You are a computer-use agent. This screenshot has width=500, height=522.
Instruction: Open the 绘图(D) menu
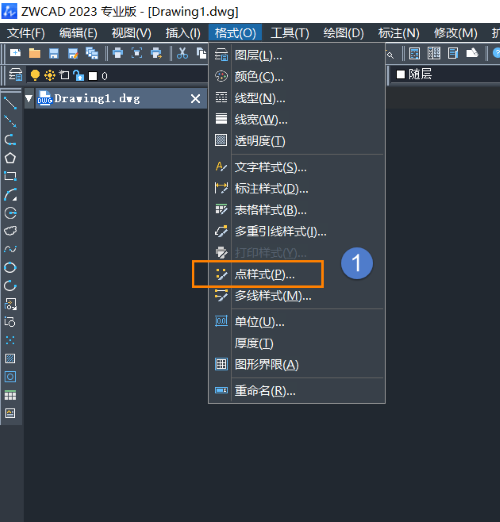coord(343,33)
